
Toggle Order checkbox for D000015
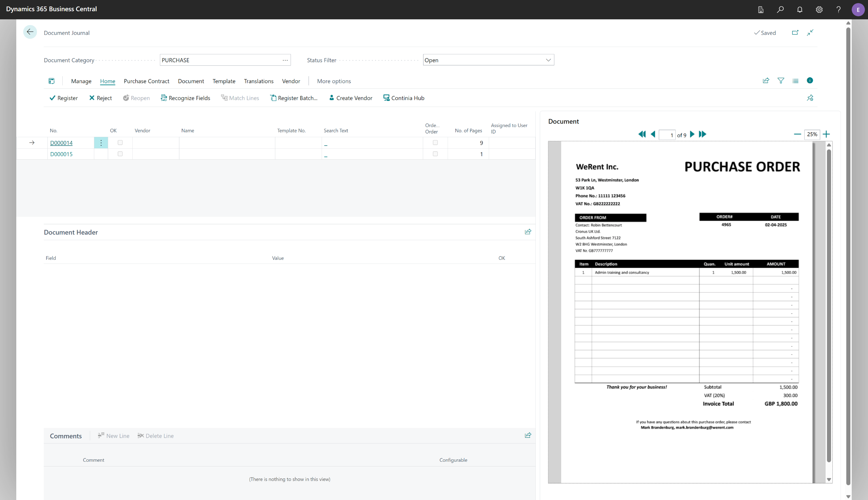[x=435, y=154]
